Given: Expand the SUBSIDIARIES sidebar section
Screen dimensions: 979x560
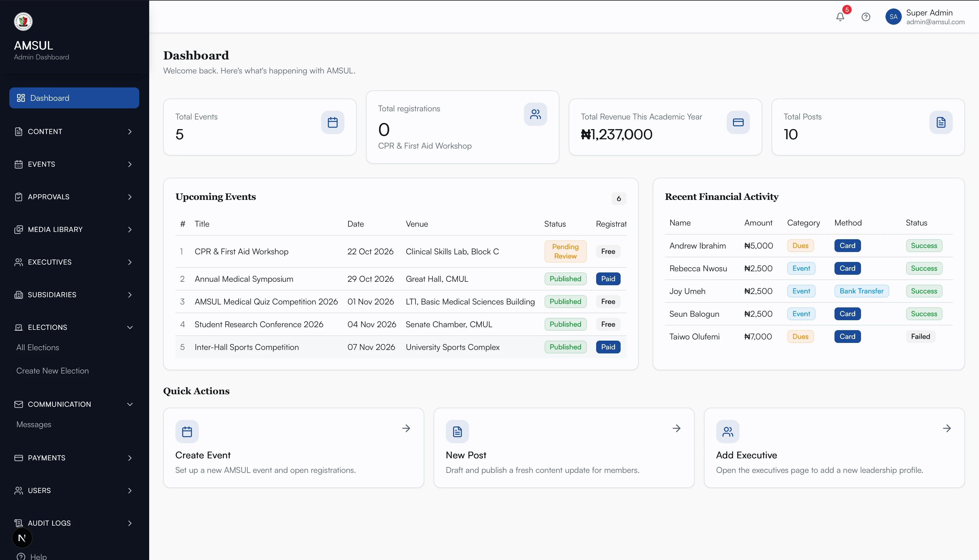Looking at the screenshot, I should click(74, 295).
